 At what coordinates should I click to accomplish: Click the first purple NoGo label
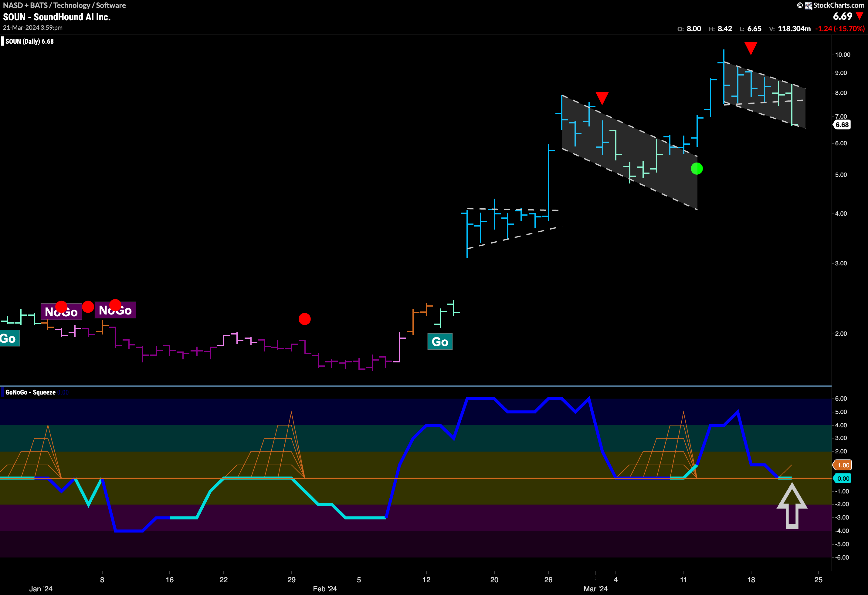click(x=61, y=312)
